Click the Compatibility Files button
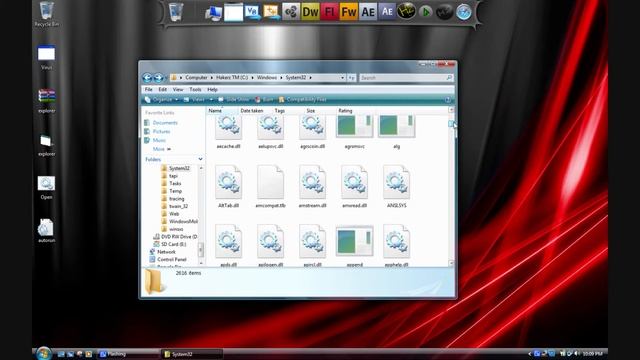 click(302, 100)
